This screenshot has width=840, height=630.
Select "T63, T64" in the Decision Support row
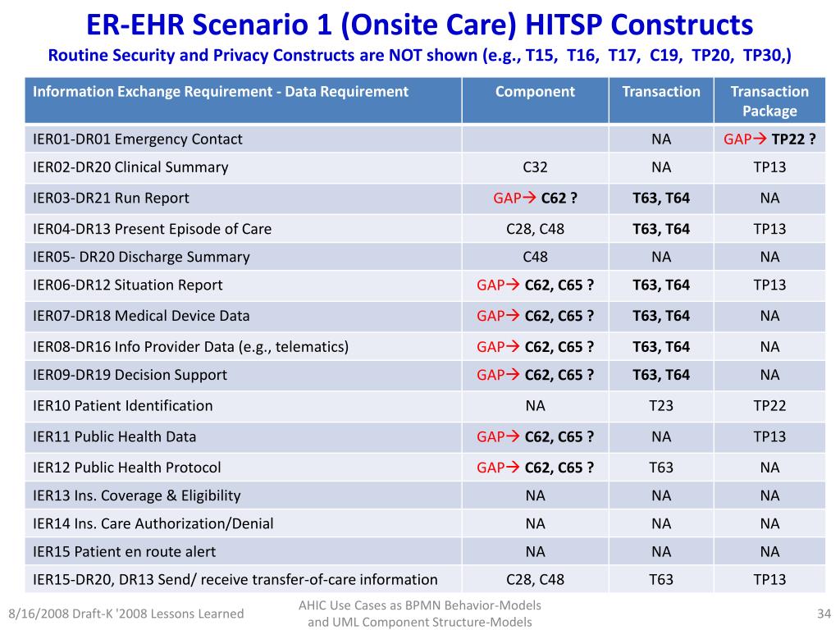[x=661, y=375]
